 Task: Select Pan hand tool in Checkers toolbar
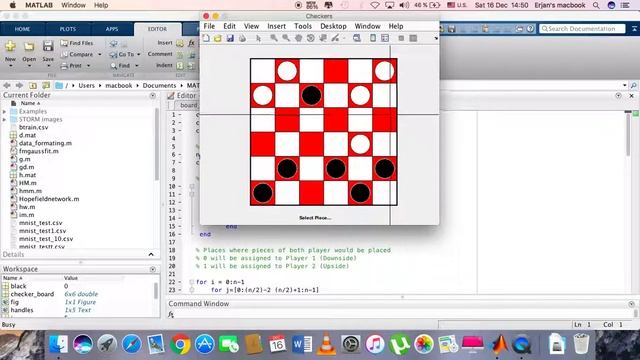pyautogui.click(x=298, y=38)
